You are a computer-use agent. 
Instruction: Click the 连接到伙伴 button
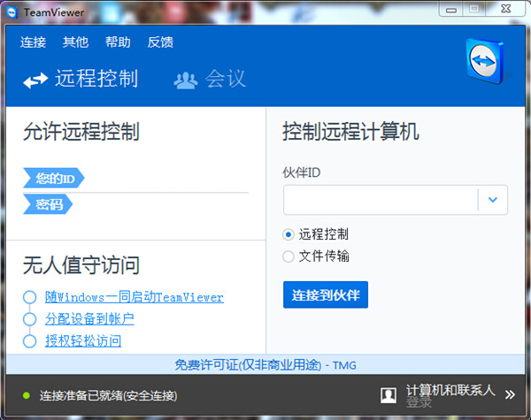click(x=326, y=294)
